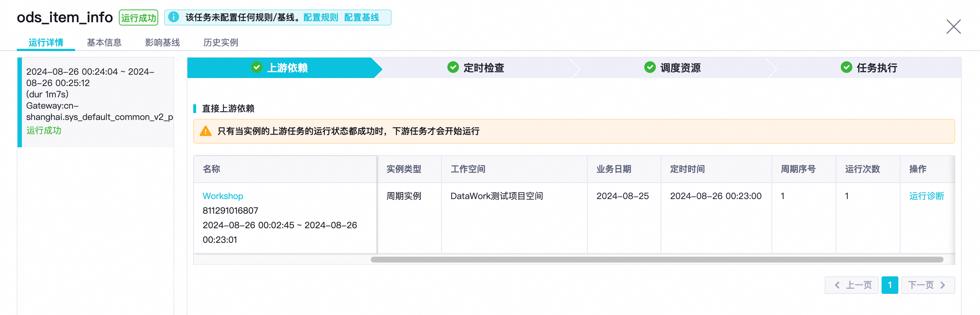Select the run record dated 2024-08-26 00:24:04

click(96, 102)
